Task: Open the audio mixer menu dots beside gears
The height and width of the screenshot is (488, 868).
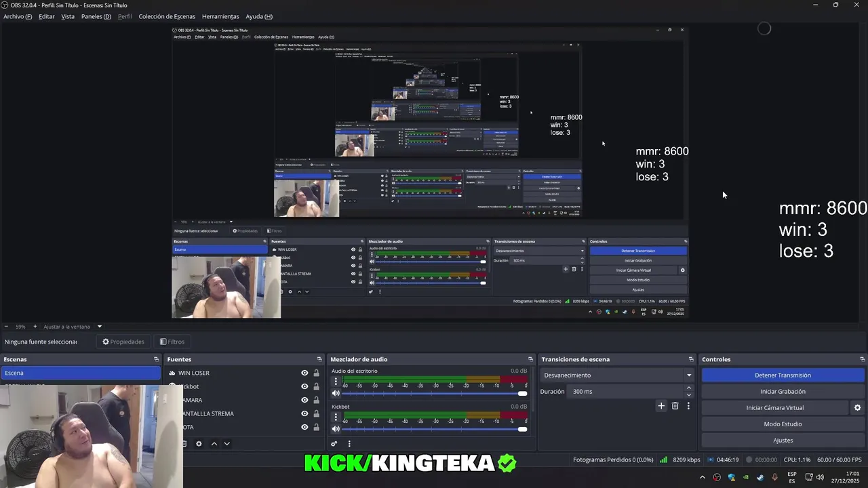Action: click(349, 444)
